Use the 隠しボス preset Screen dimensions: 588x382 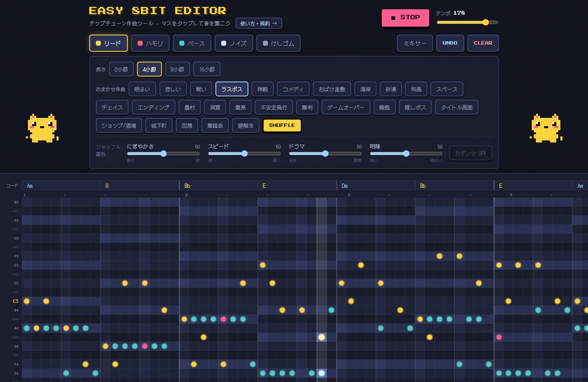pyautogui.click(x=415, y=107)
